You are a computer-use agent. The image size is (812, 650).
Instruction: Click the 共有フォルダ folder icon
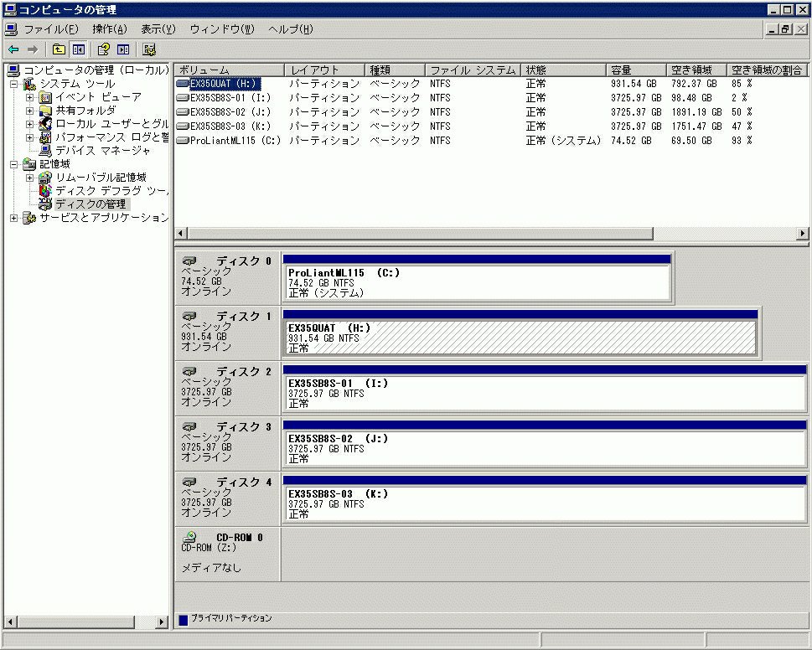(x=45, y=111)
